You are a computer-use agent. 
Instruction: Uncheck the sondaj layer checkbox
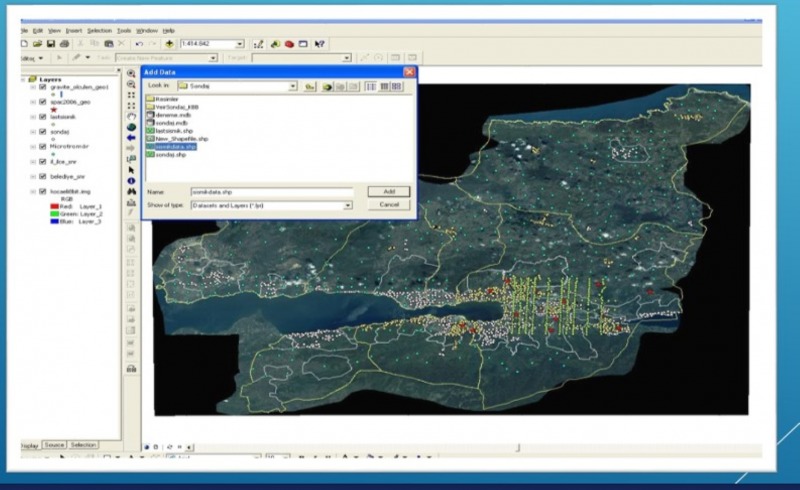[41, 131]
